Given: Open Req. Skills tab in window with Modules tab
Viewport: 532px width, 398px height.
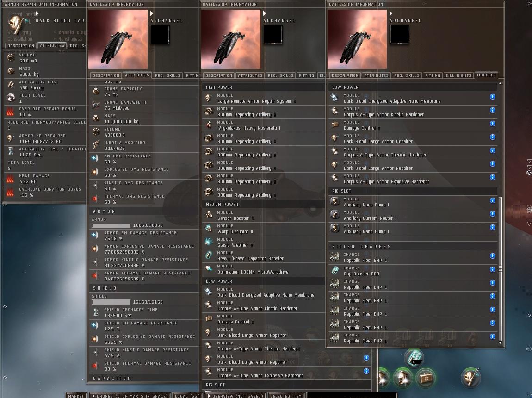Looking at the screenshot, I should [x=407, y=75].
